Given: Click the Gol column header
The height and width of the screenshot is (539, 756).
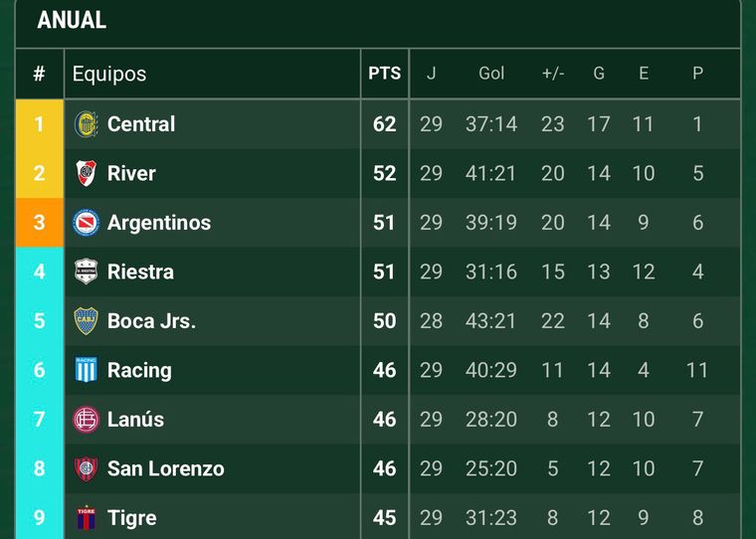Looking at the screenshot, I should coord(491,74).
